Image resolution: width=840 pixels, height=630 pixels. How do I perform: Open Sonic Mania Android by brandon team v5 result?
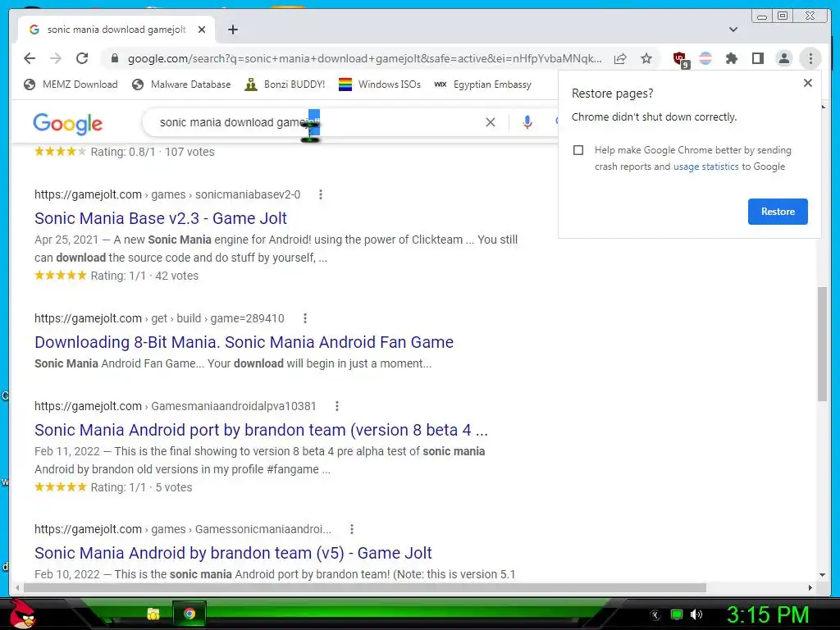(233, 553)
